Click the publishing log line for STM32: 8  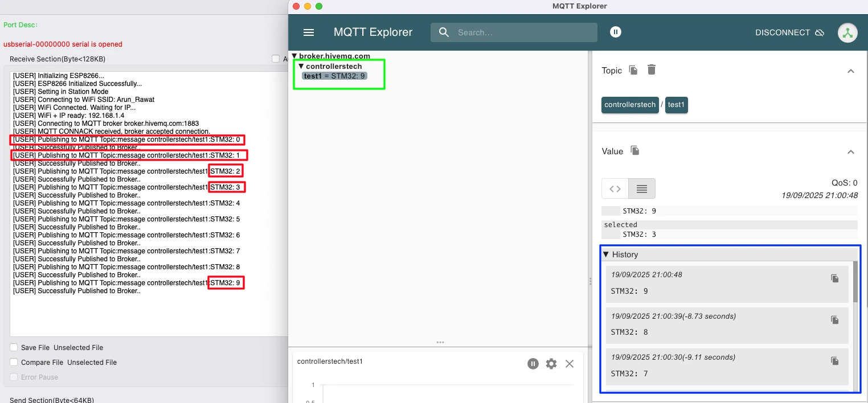pos(126,267)
